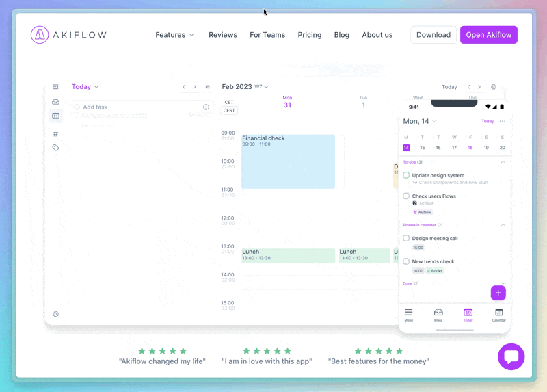Open the Reviews page
The image size is (547, 392).
coord(223,35)
